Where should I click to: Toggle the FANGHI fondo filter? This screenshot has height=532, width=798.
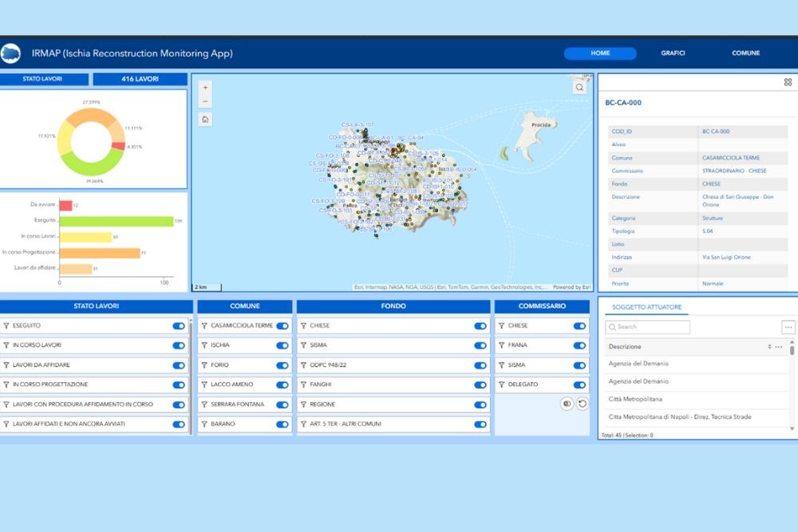[x=480, y=385]
